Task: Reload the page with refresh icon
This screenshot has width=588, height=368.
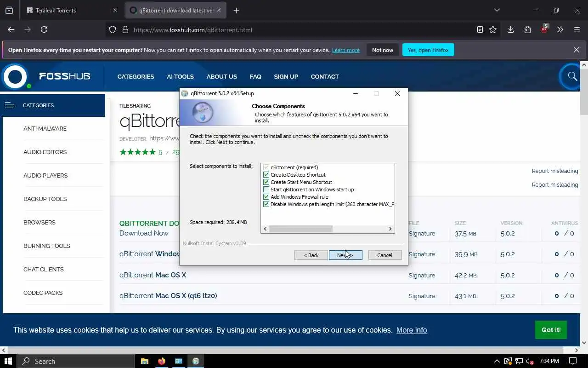Action: tap(44, 29)
